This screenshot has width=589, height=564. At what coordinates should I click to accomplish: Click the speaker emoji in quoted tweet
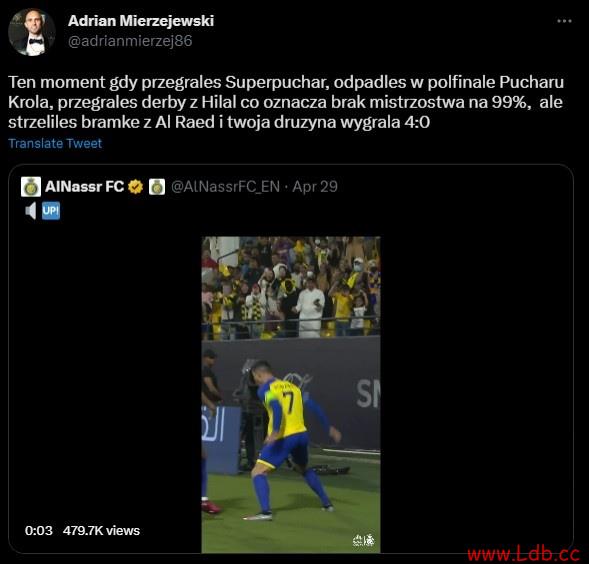[x=31, y=211]
